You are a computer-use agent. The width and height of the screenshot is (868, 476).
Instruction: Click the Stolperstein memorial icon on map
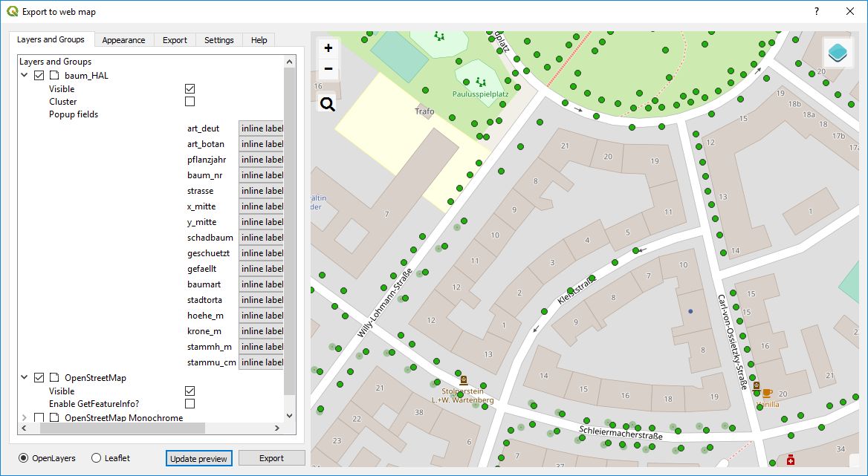(x=464, y=379)
